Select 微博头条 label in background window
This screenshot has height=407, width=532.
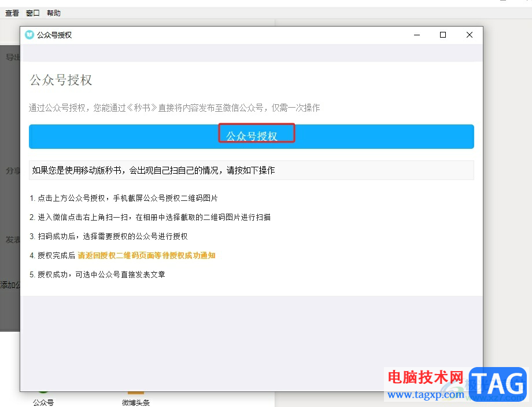point(136,402)
